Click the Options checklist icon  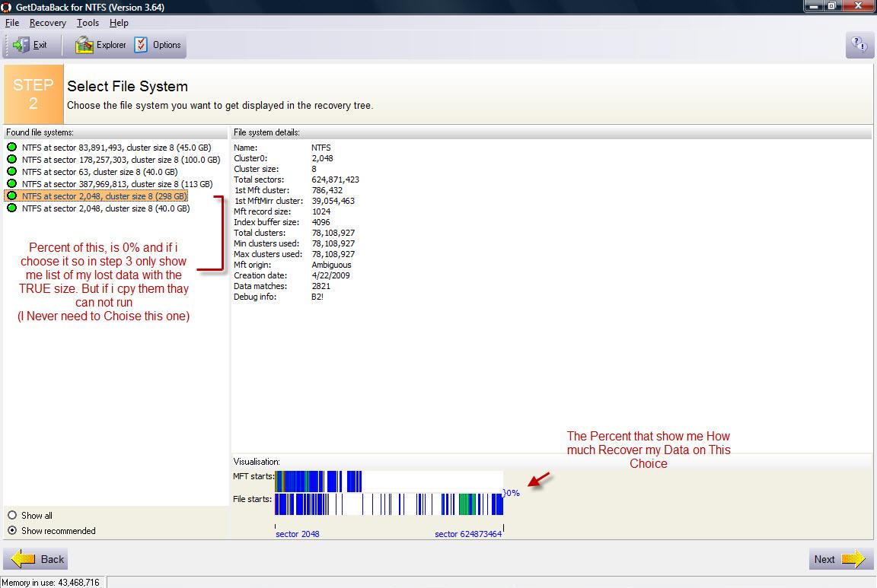[141, 45]
